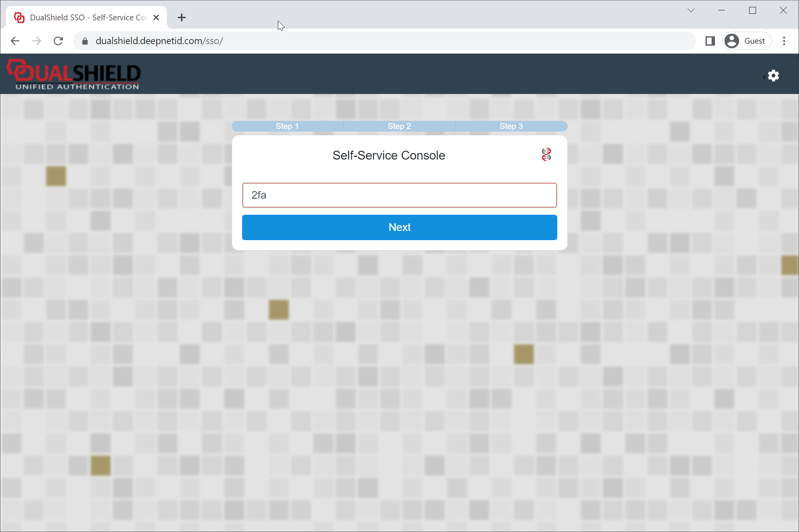Image resolution: width=799 pixels, height=532 pixels.
Task: Select the Step 1 progress tab
Action: point(287,126)
